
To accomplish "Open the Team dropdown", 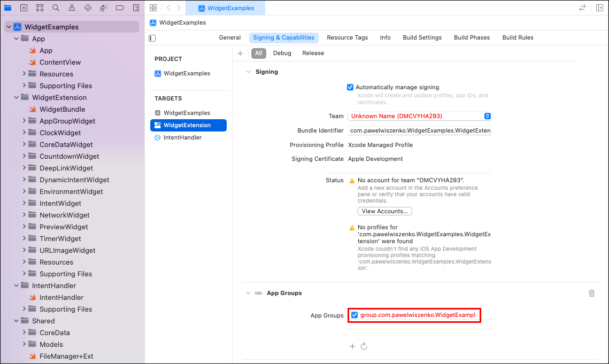I will point(420,116).
